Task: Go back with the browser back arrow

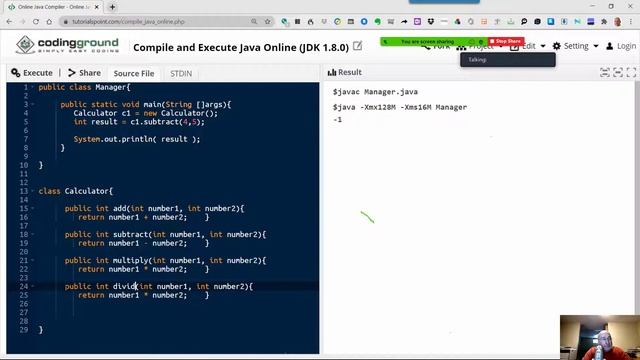Action: 9,22
